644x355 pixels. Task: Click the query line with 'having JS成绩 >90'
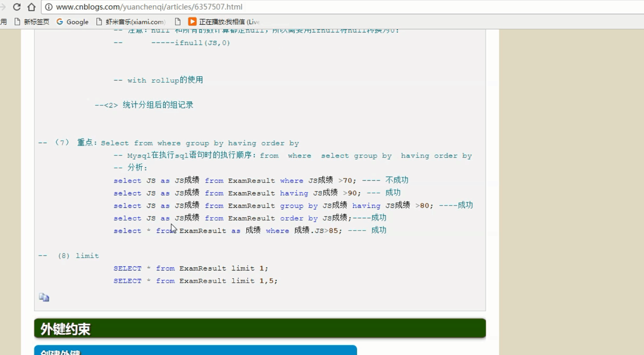tap(257, 193)
